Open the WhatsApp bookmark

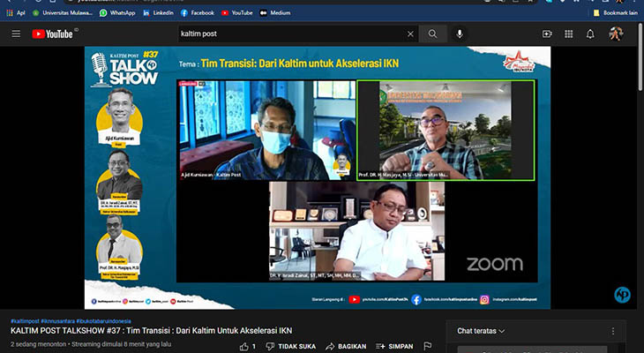pos(117,12)
